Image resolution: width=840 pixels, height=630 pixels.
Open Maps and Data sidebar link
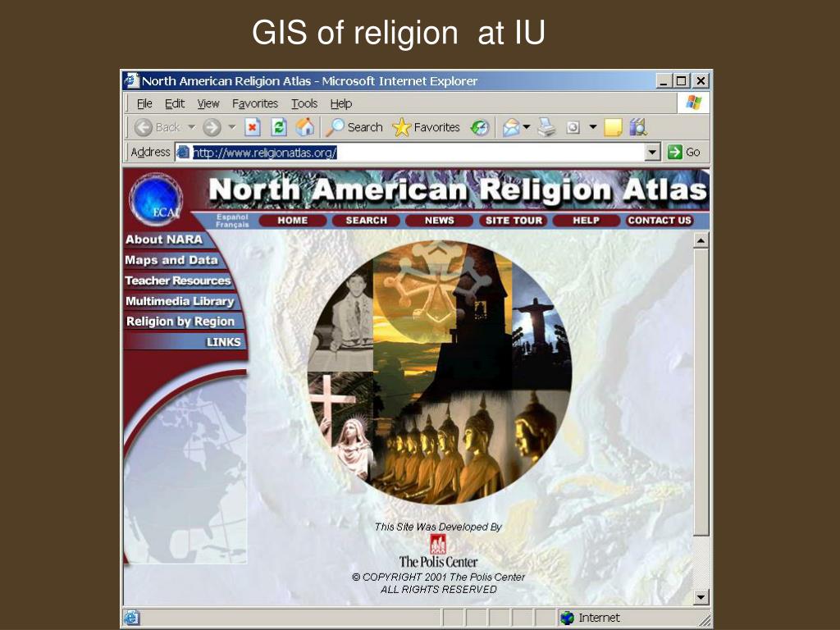pyautogui.click(x=171, y=260)
